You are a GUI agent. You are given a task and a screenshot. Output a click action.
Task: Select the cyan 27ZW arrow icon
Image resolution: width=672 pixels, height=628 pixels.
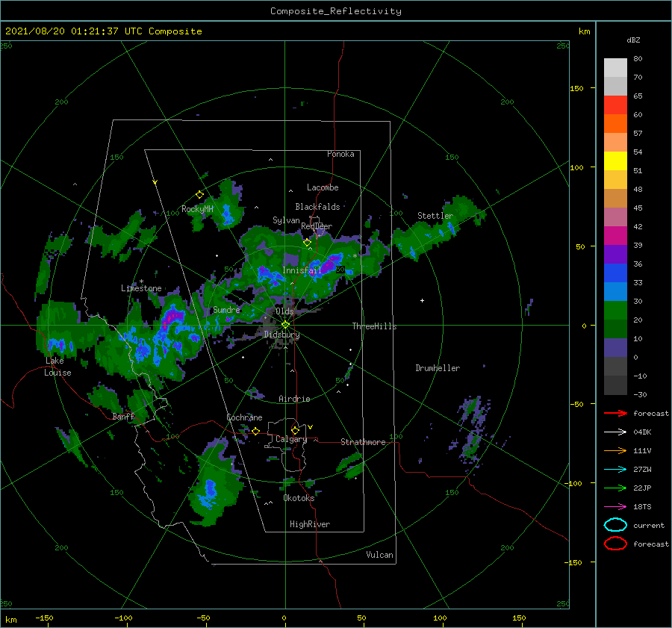click(615, 470)
